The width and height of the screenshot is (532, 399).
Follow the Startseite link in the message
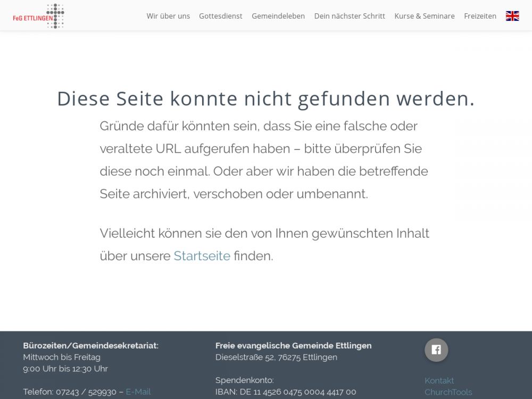202,256
